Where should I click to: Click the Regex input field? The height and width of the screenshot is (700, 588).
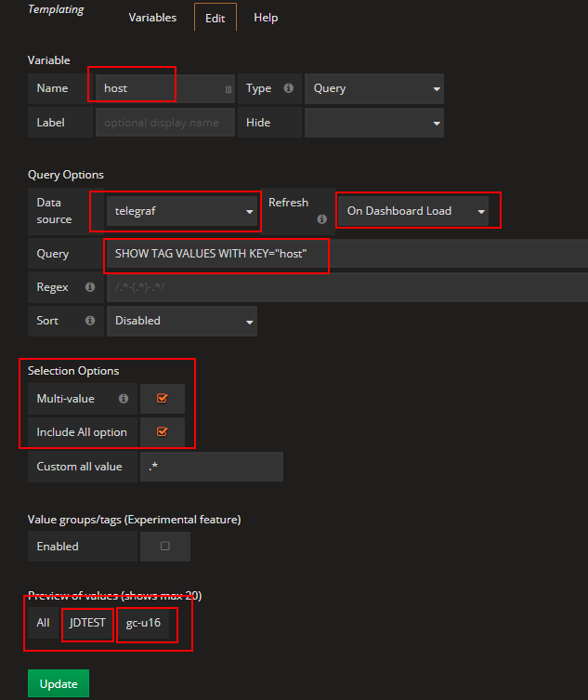(347, 287)
